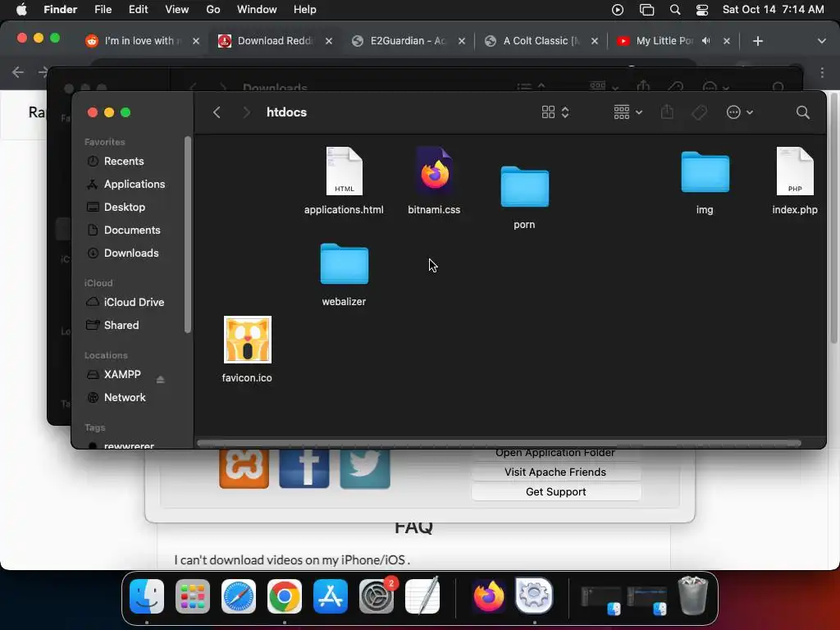Select the webalizer folder
The height and width of the screenshot is (630, 840).
[344, 263]
